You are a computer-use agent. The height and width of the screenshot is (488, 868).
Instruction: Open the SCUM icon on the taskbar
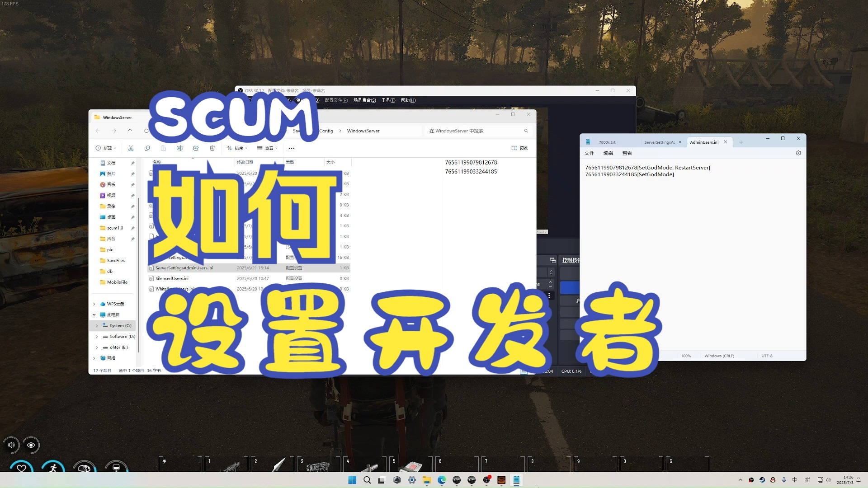click(501, 480)
